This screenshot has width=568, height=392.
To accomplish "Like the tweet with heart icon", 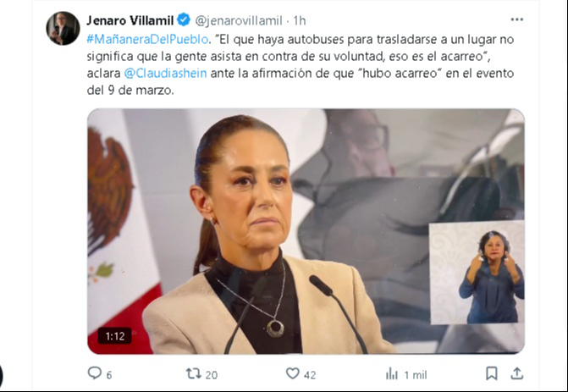I will 293,373.
